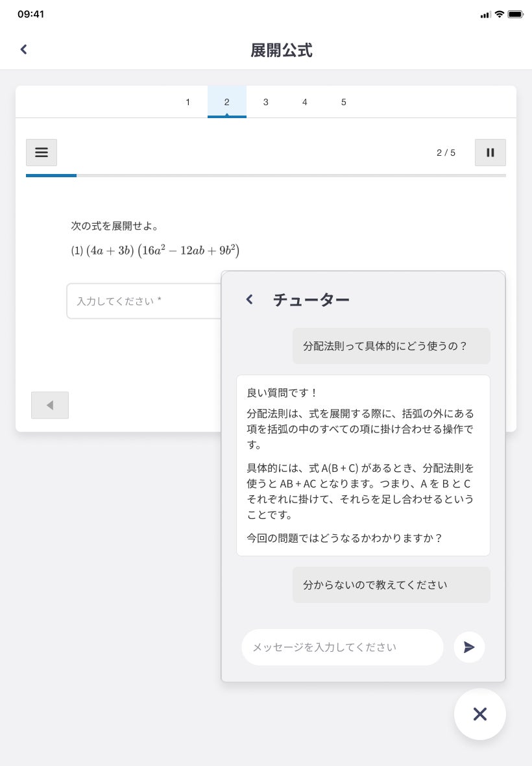Return from チューター chat via its back chevron
Image resolution: width=532 pixels, height=766 pixels.
coord(249,299)
